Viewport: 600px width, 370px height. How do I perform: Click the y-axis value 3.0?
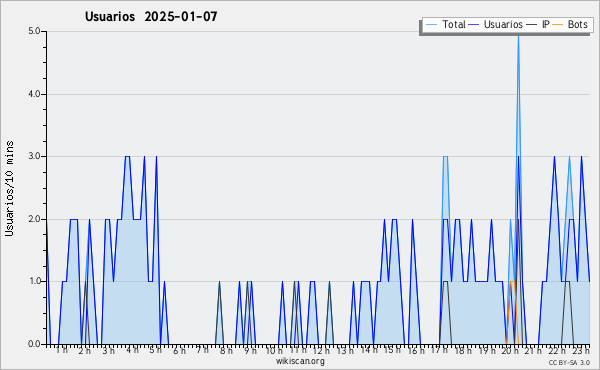[34, 156]
